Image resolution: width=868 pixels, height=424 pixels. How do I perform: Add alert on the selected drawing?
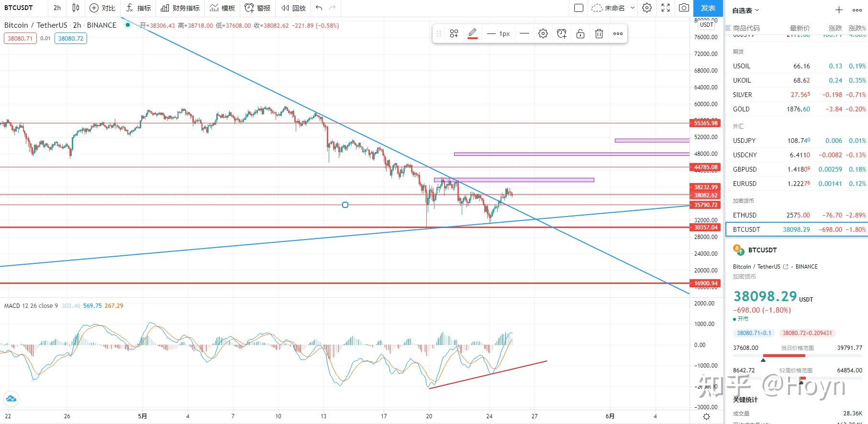pyautogui.click(x=562, y=33)
